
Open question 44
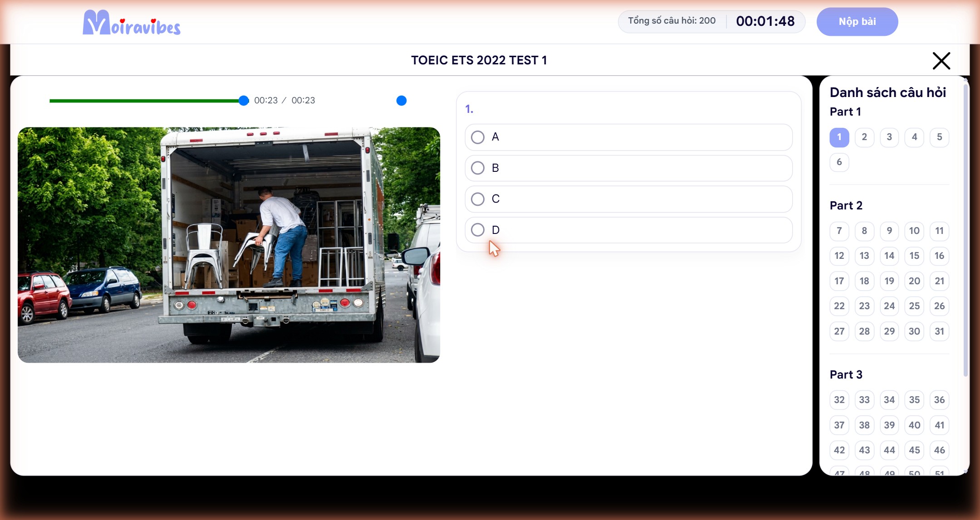point(889,450)
